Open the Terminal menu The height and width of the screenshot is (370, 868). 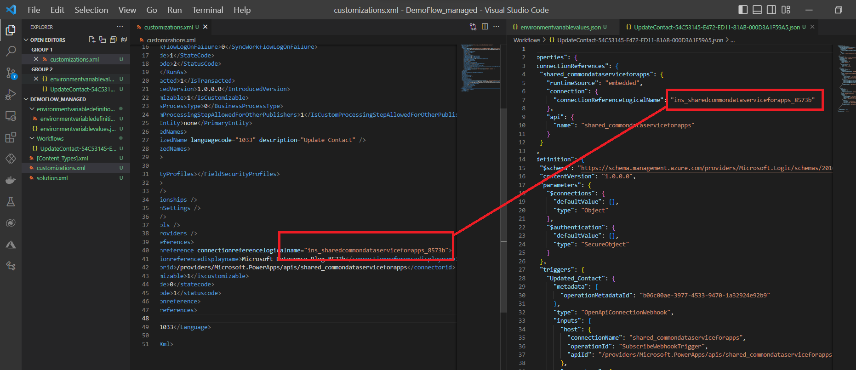tap(208, 10)
